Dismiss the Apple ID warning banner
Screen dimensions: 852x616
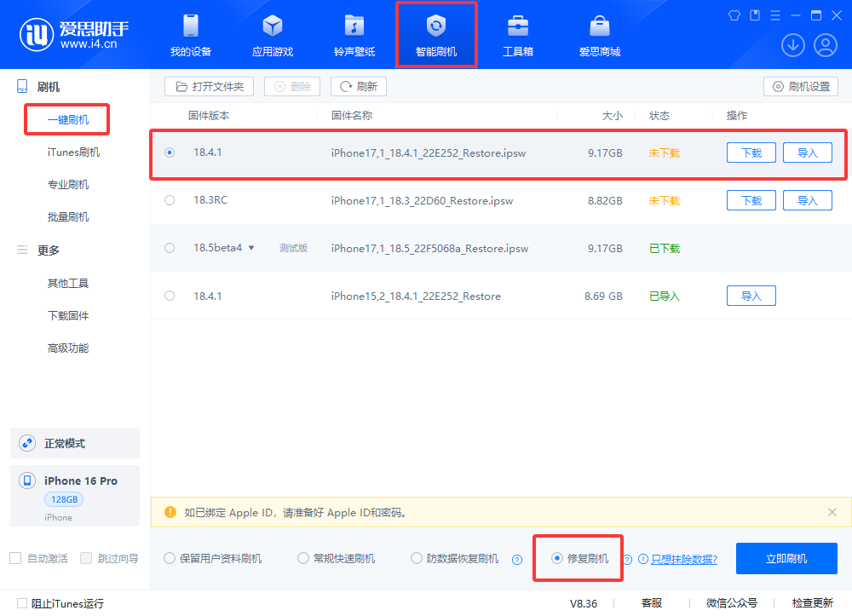coord(832,512)
